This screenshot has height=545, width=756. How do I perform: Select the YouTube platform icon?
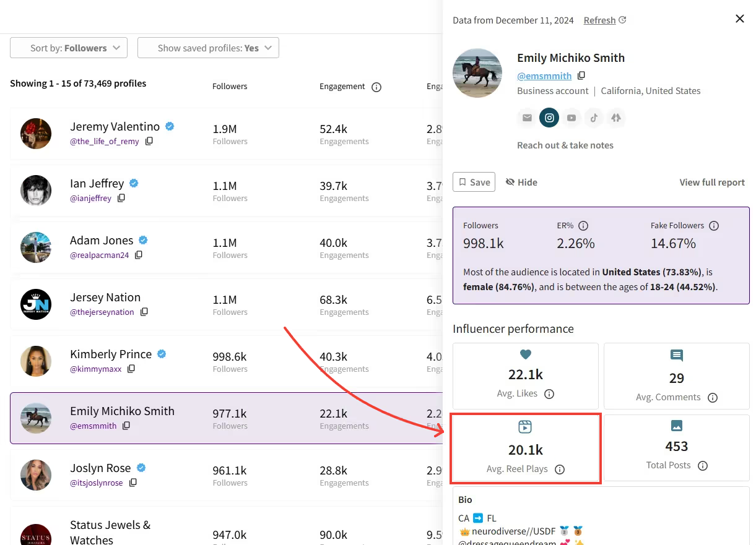pyautogui.click(x=571, y=118)
